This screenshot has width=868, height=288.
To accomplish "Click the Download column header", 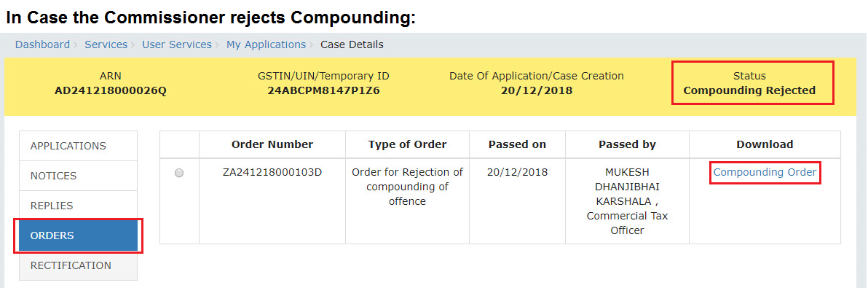I will coord(765,144).
